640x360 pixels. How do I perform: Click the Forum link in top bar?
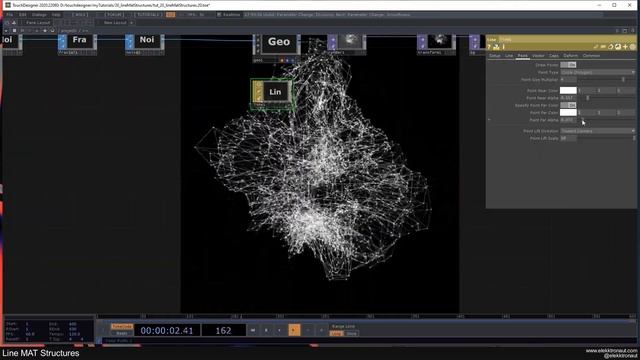click(114, 15)
